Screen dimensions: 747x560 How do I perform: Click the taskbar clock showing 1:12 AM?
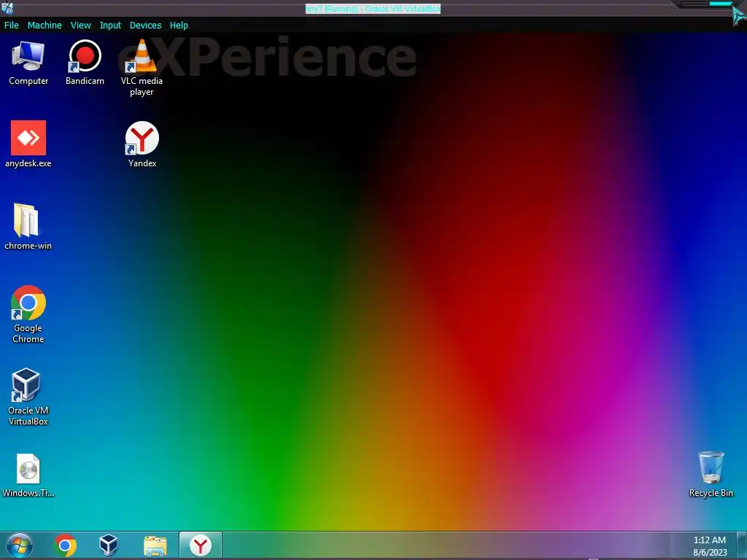pos(710,545)
